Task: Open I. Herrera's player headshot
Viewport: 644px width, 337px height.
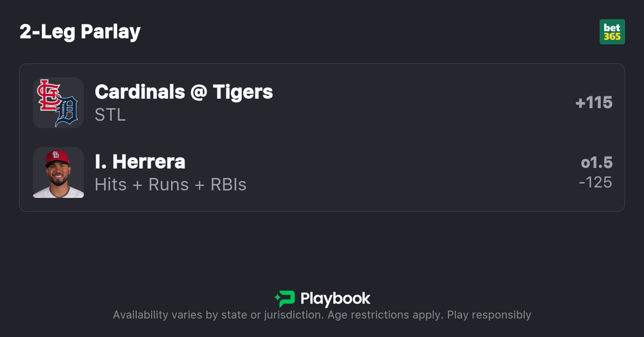Action: click(x=58, y=172)
